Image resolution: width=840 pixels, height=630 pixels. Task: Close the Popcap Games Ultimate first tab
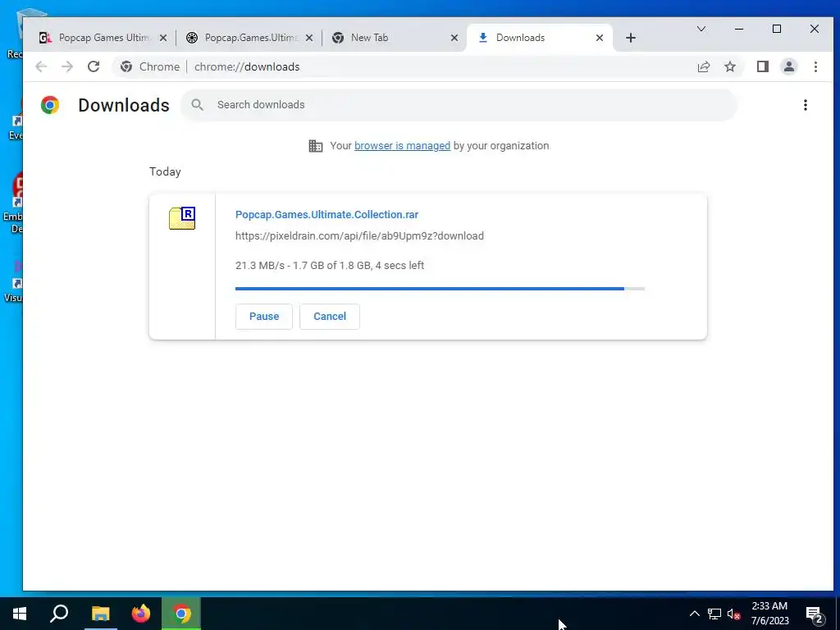163,38
